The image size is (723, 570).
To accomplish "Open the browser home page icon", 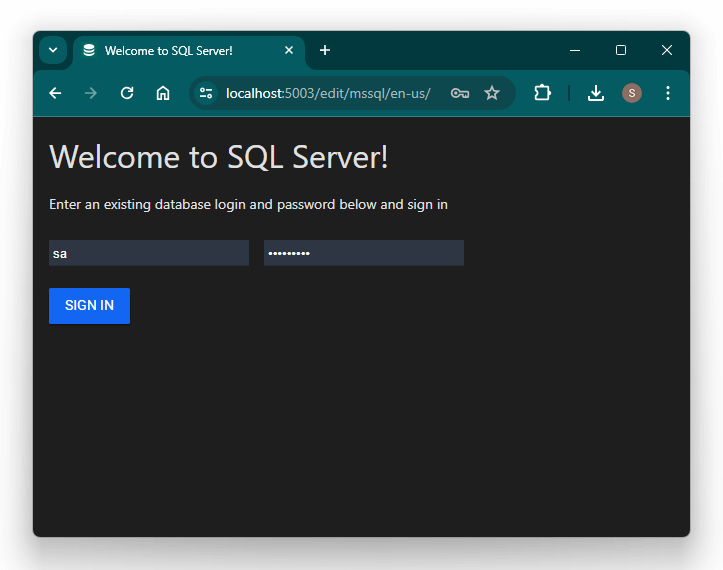I will coord(163,93).
